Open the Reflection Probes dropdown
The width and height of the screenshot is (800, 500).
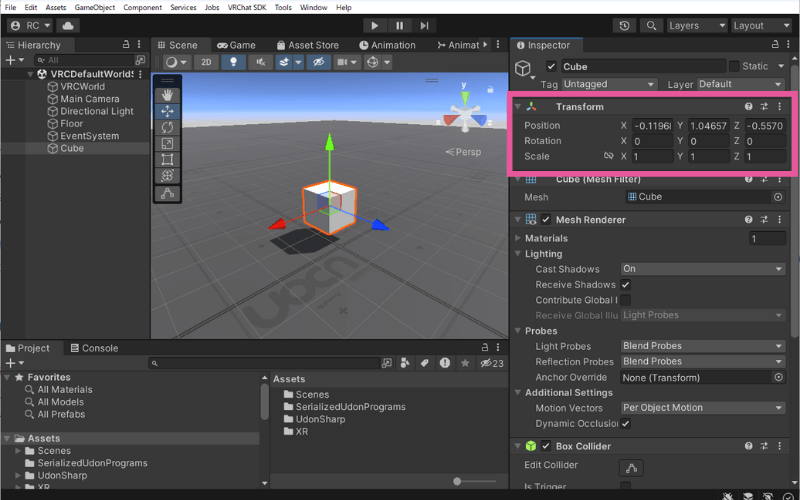pos(703,361)
